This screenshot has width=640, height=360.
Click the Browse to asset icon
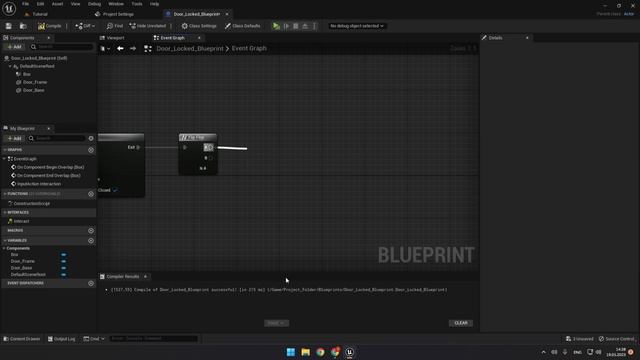pyautogui.click(x=23, y=26)
